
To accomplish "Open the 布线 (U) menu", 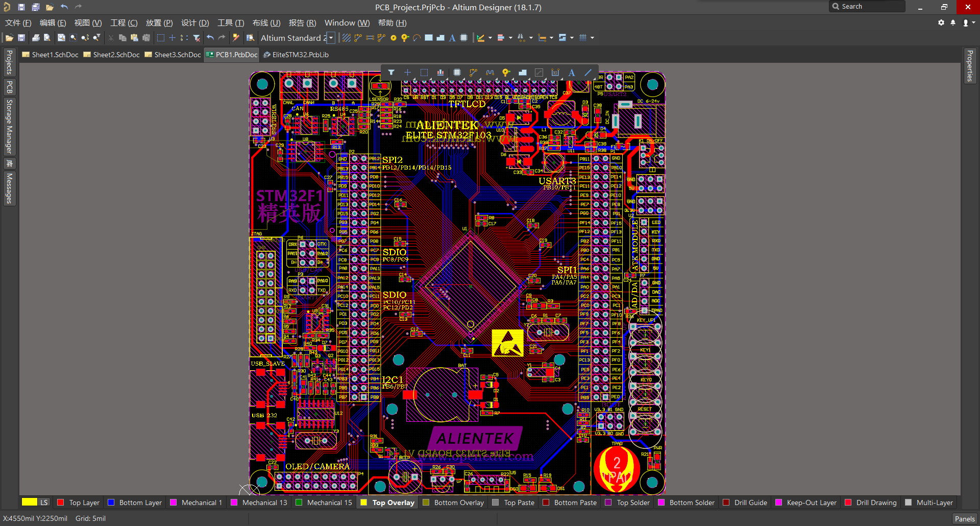I will (266, 23).
